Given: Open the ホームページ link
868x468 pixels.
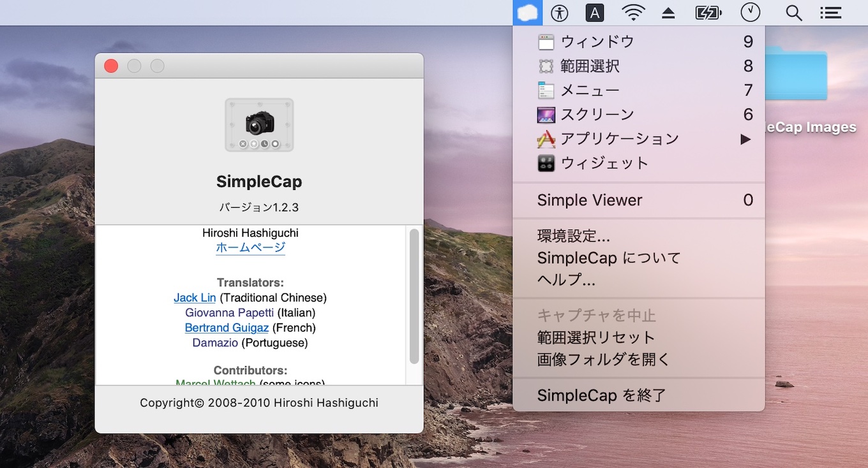Looking at the screenshot, I should click(250, 248).
